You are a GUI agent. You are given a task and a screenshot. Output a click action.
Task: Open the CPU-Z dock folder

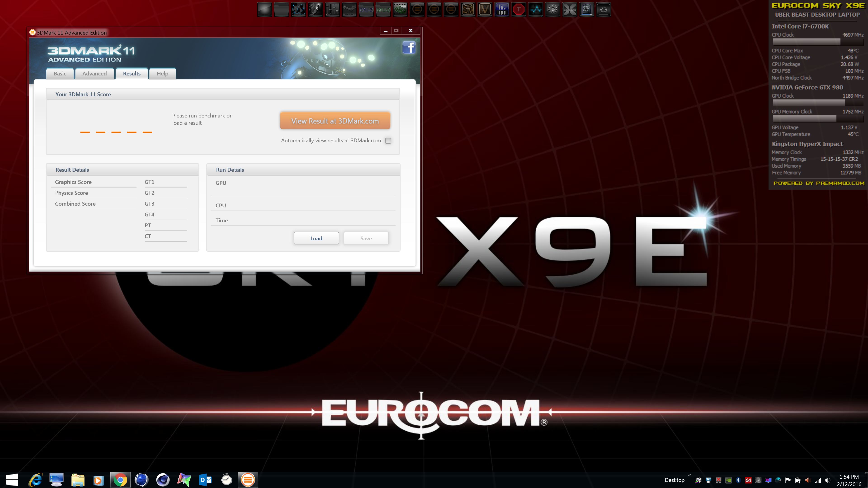(366, 10)
